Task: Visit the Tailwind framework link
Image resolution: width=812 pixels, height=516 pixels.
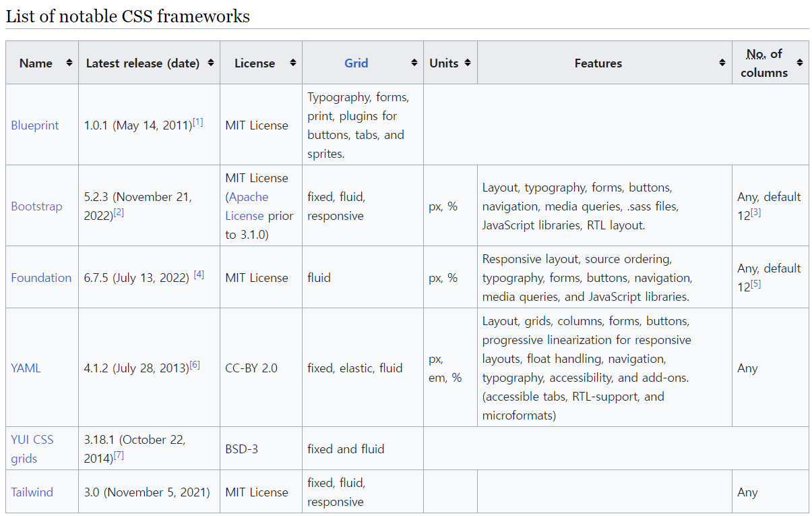Action: 32,492
